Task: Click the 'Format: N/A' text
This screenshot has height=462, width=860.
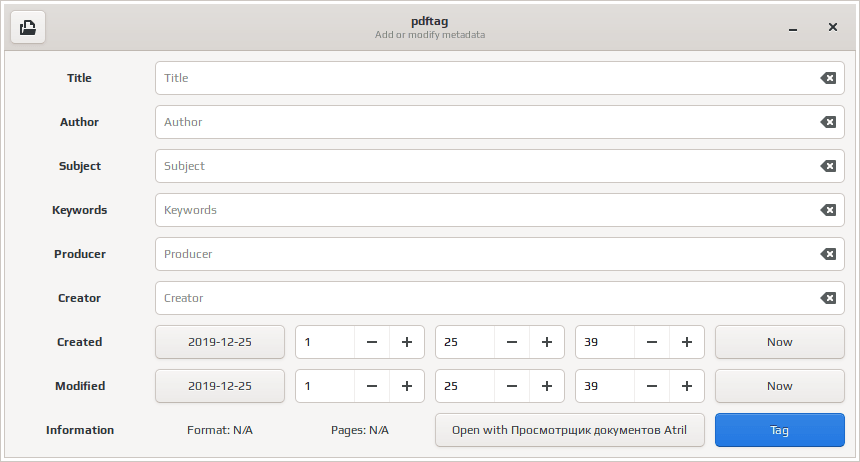Action: pyautogui.click(x=220, y=430)
